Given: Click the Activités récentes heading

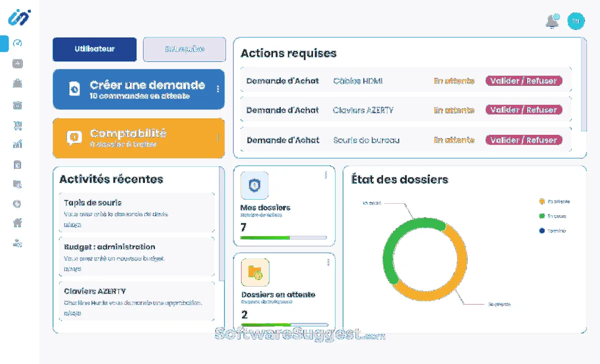Looking at the screenshot, I should [111, 179].
